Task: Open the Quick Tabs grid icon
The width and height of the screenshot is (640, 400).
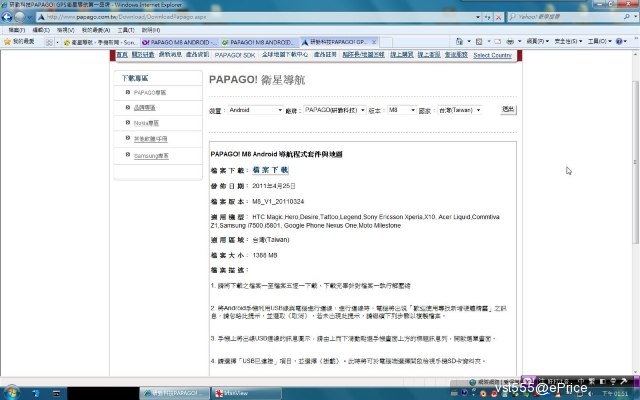Action: coord(49,42)
